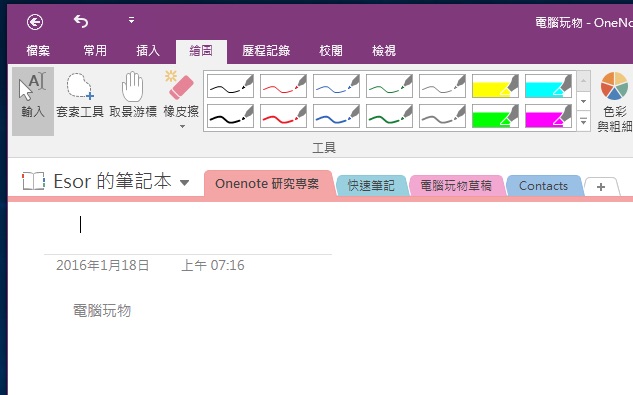This screenshot has width=633, height=395.
Task: Activate the 輸入 type tool
Action: (33, 101)
